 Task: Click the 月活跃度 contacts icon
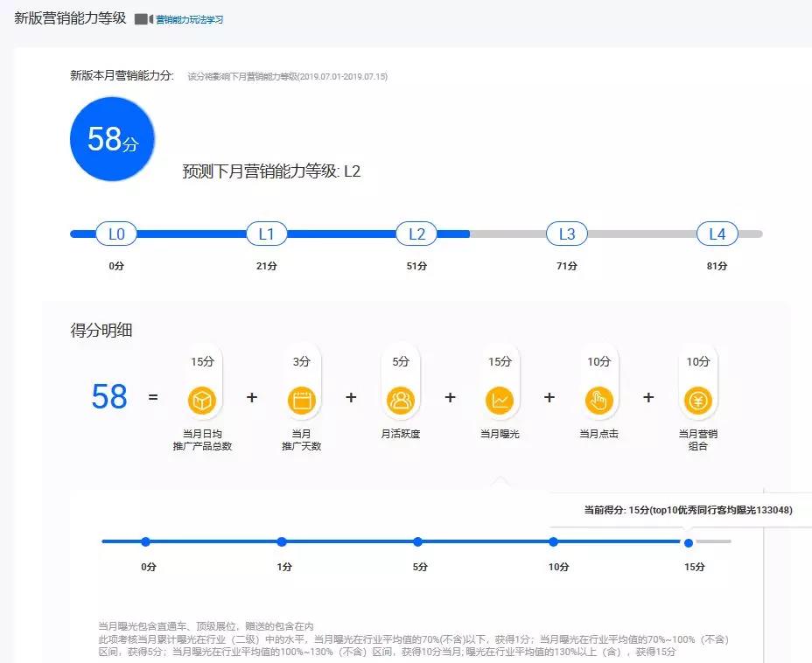coord(401,399)
